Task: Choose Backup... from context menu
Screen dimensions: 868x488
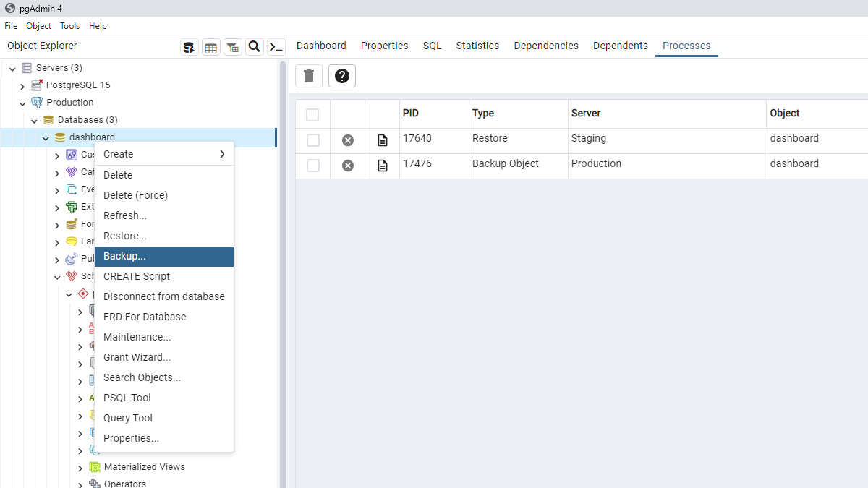Action: [164, 257]
